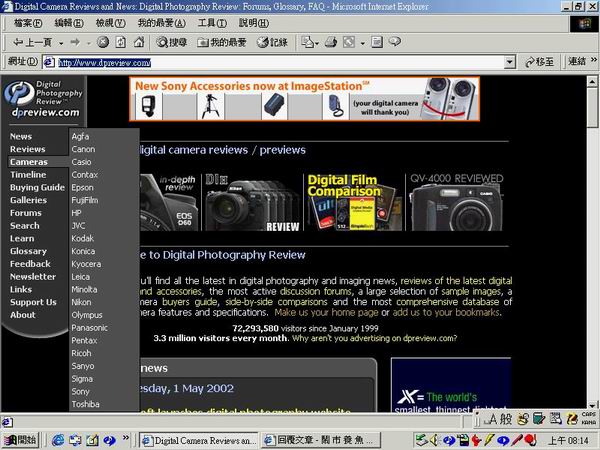This screenshot has height=450, width=600.
Task: Click 'Make us your home page' link
Action: (x=326, y=313)
